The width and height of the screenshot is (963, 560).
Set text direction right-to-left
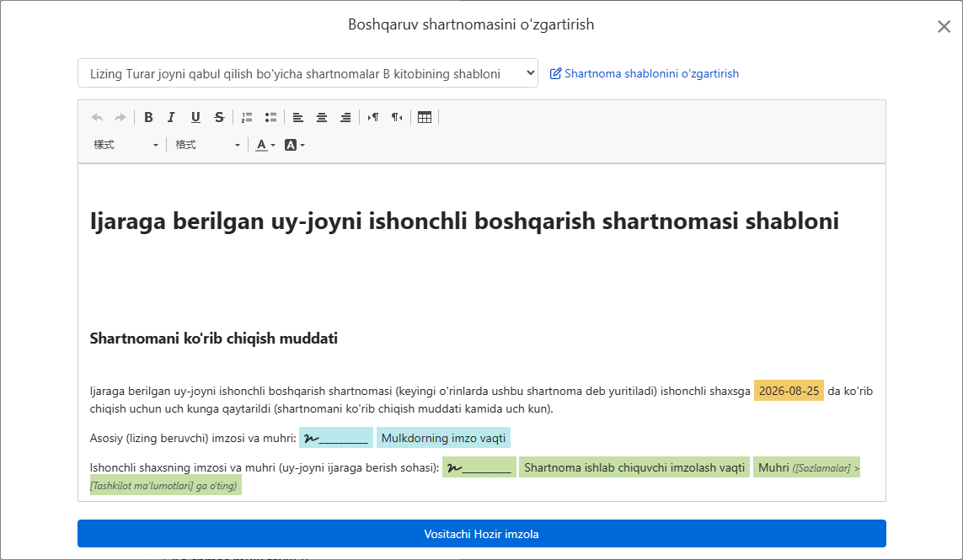tap(397, 117)
